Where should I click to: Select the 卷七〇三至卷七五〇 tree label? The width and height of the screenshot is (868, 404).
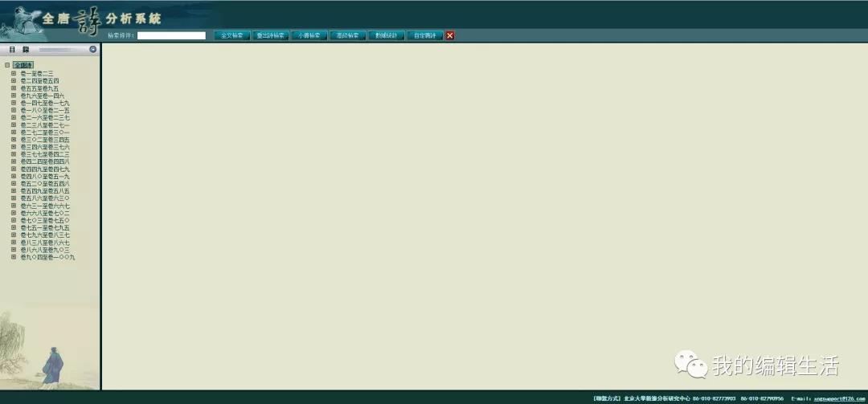[45, 220]
